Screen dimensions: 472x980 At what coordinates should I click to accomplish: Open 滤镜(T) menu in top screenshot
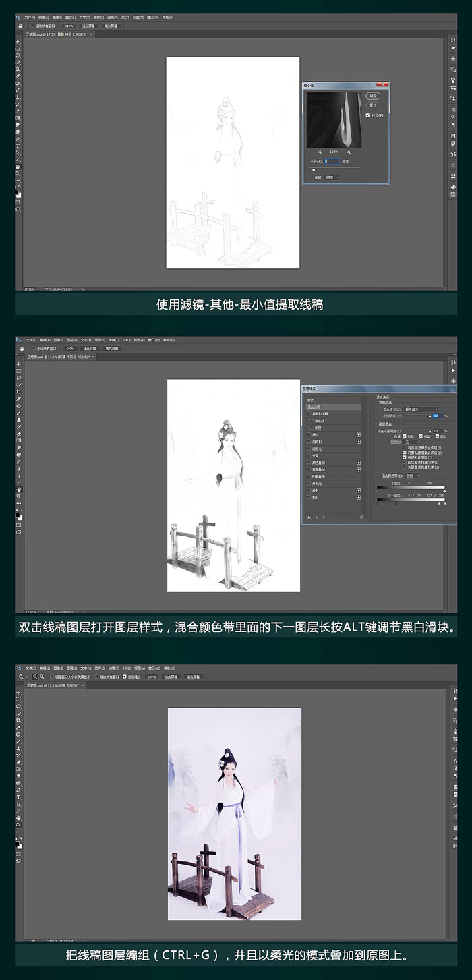111,18
